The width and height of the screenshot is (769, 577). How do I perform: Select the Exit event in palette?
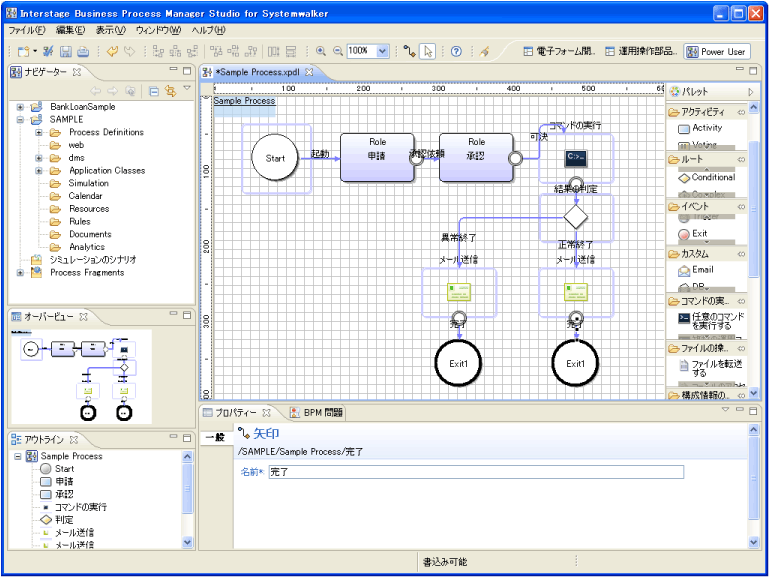693,234
